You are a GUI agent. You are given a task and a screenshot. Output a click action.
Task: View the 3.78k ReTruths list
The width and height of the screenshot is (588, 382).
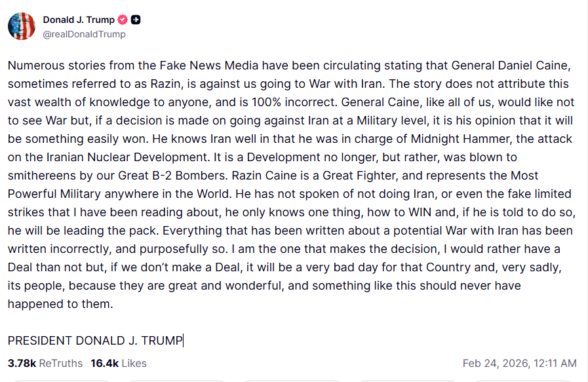coord(45,363)
